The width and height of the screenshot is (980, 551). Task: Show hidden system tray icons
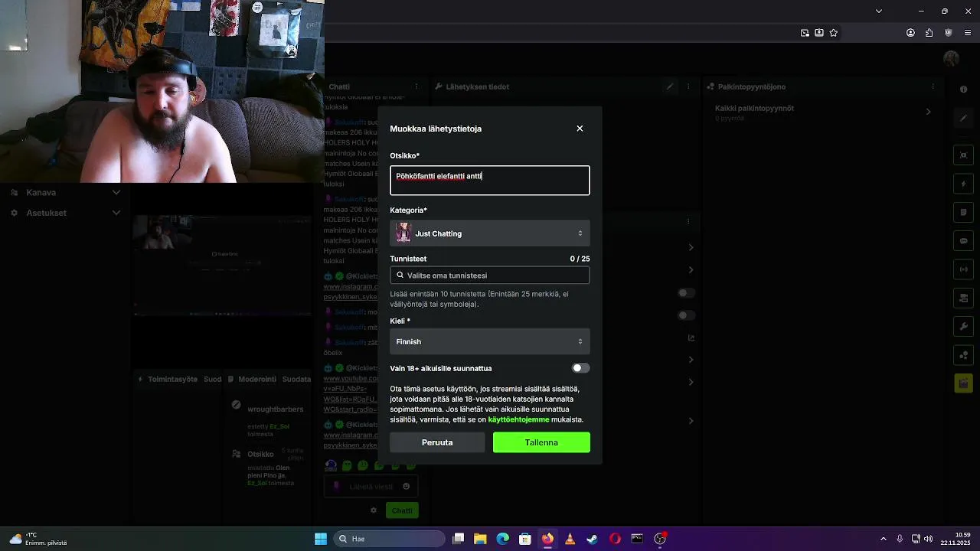coord(883,539)
